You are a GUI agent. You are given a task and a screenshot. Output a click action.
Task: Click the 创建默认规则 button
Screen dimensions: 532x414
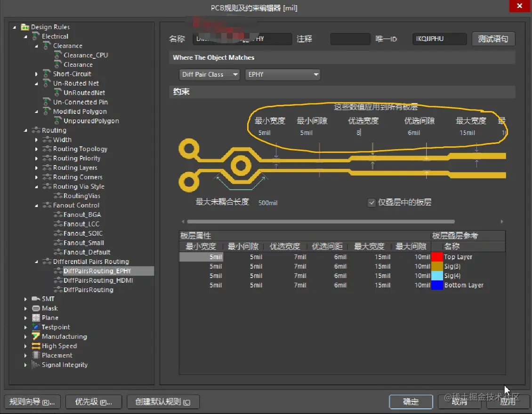point(163,402)
